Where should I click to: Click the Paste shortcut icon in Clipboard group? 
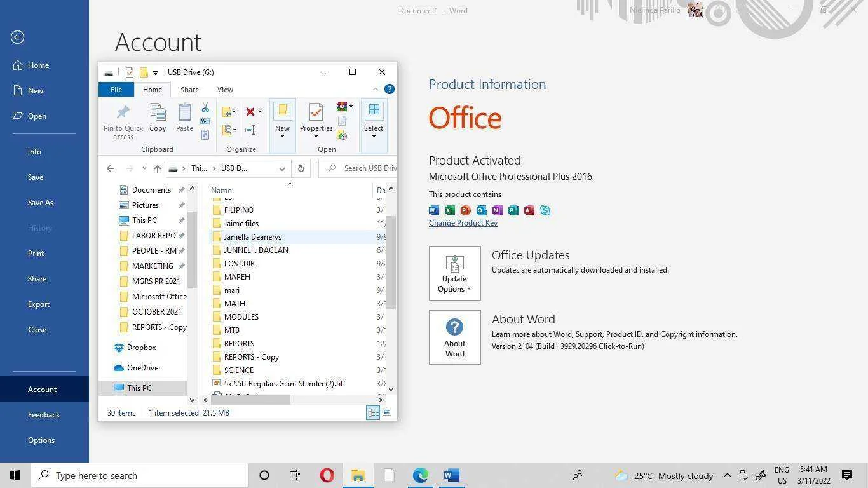tap(205, 135)
